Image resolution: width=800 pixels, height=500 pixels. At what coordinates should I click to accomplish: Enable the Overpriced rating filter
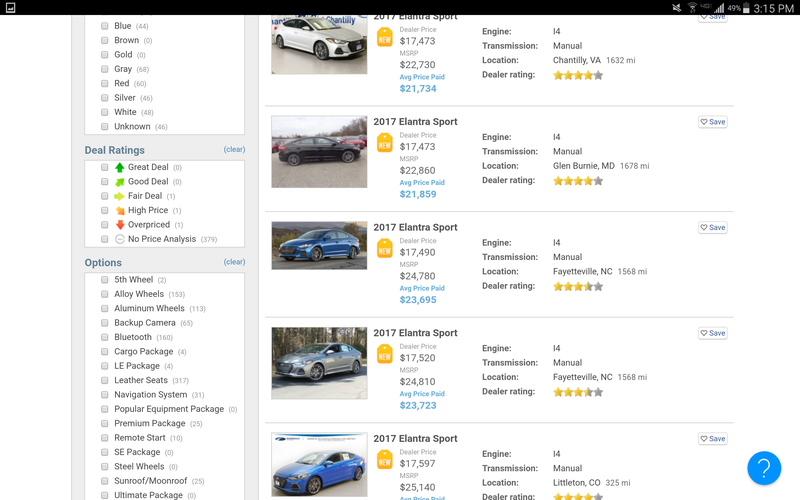105,224
